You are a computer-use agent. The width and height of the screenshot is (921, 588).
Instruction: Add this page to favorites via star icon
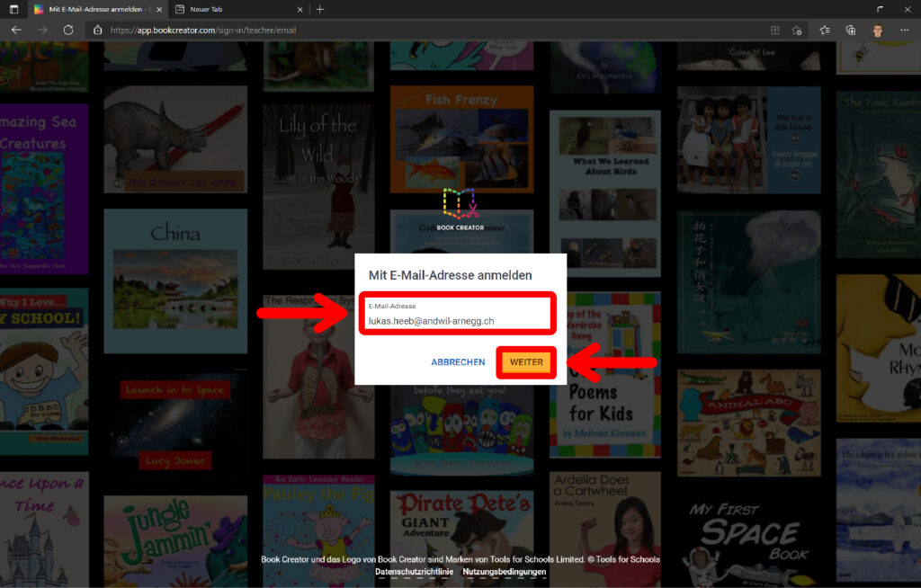click(x=796, y=30)
